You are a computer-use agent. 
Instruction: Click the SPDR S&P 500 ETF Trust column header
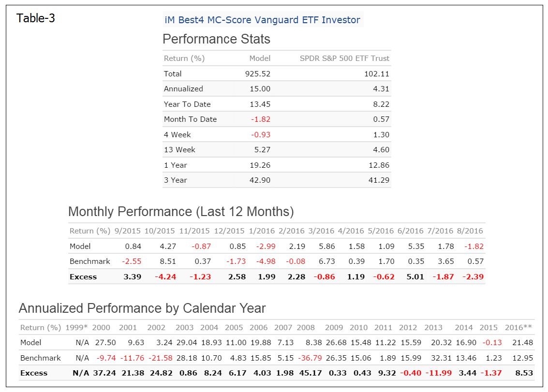(344, 58)
